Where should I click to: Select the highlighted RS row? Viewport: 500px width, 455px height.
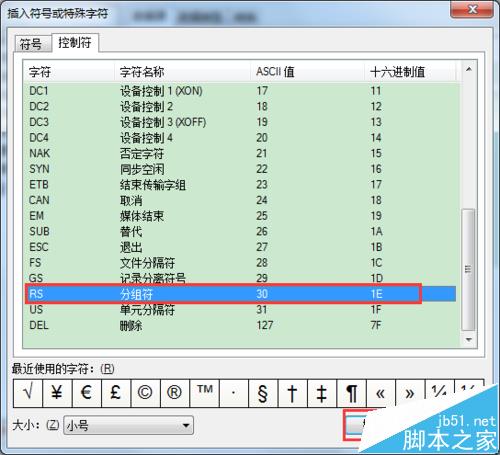241,294
